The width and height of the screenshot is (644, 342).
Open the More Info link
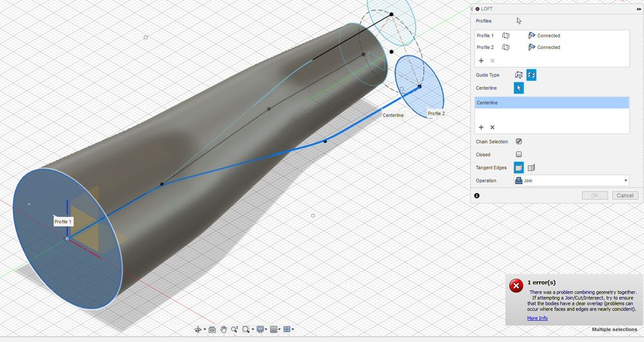point(537,318)
